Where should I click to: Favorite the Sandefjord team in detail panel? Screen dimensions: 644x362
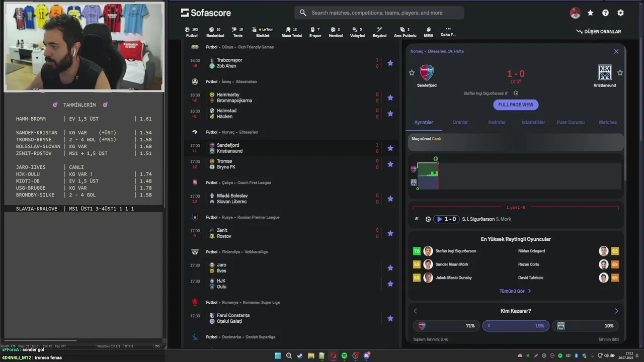click(x=412, y=73)
